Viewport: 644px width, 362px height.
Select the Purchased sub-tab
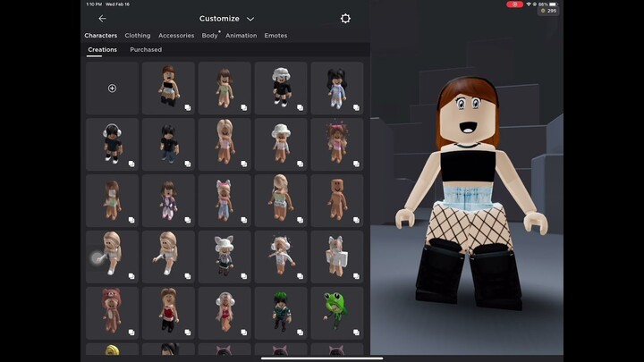[x=146, y=50]
